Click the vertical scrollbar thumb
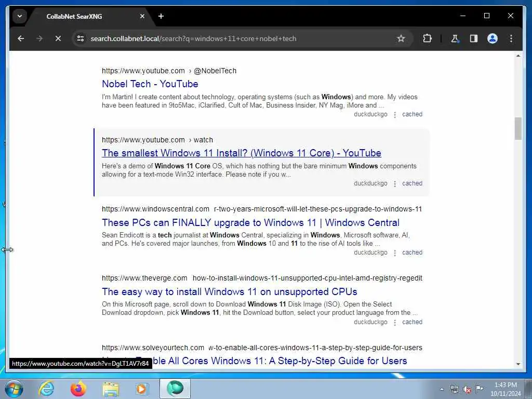The height and width of the screenshot is (399, 532). (x=518, y=128)
